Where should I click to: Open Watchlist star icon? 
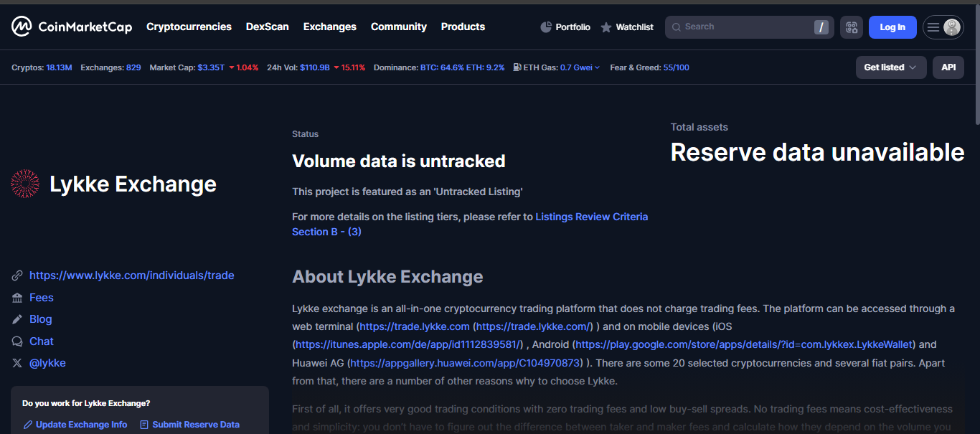(606, 27)
